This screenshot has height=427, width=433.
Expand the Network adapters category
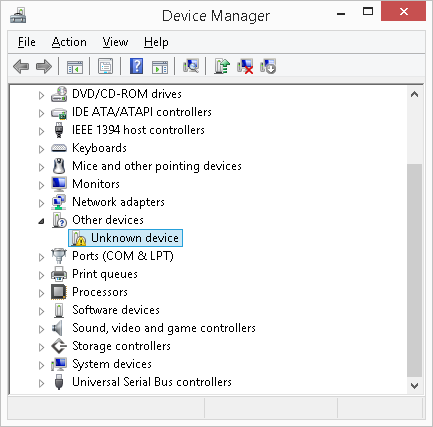coord(41,203)
